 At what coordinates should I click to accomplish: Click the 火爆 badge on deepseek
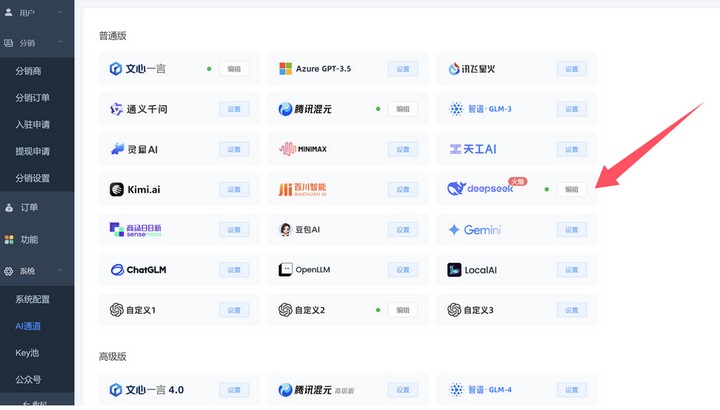point(518,182)
